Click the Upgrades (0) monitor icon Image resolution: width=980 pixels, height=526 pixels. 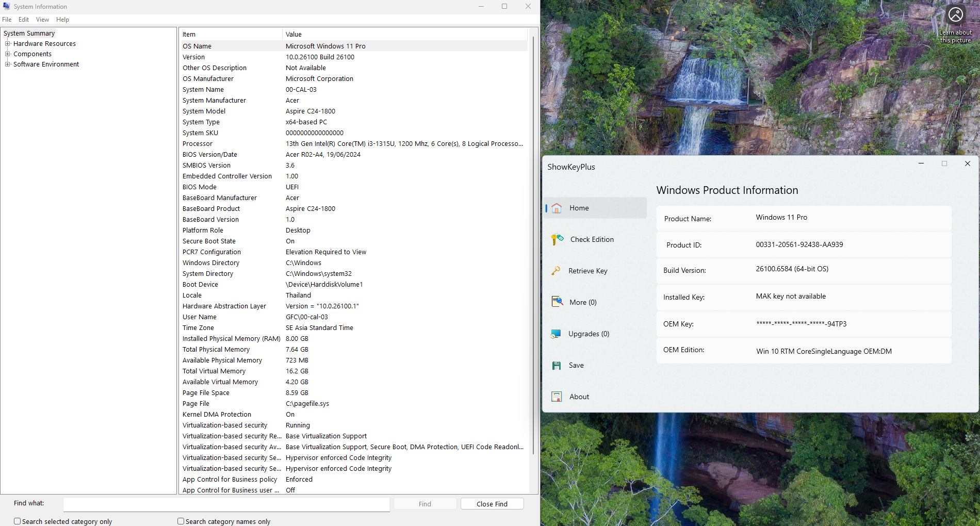coord(556,334)
